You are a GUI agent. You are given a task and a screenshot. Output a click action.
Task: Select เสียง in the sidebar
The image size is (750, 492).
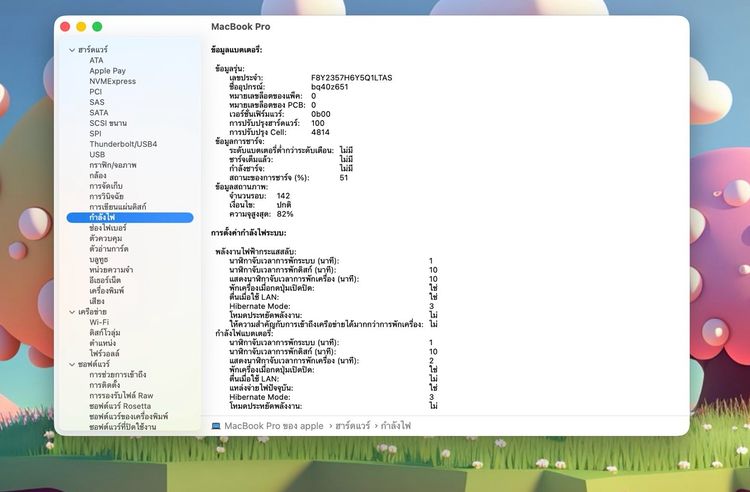click(97, 301)
